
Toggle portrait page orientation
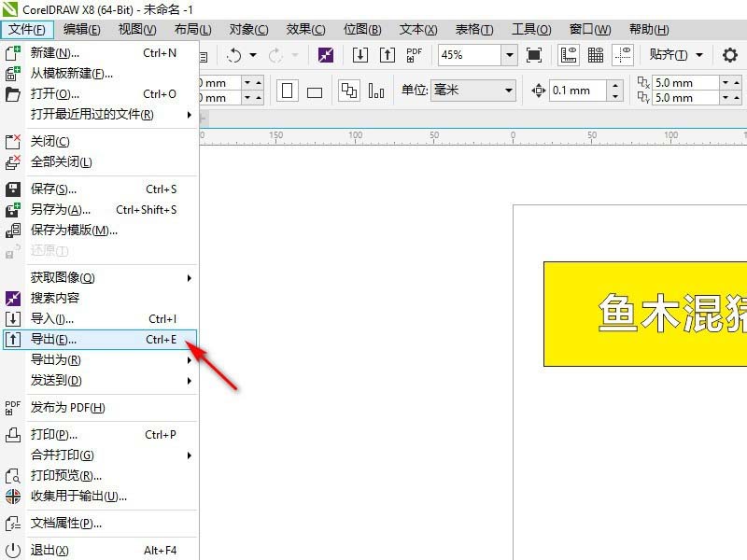(x=287, y=91)
